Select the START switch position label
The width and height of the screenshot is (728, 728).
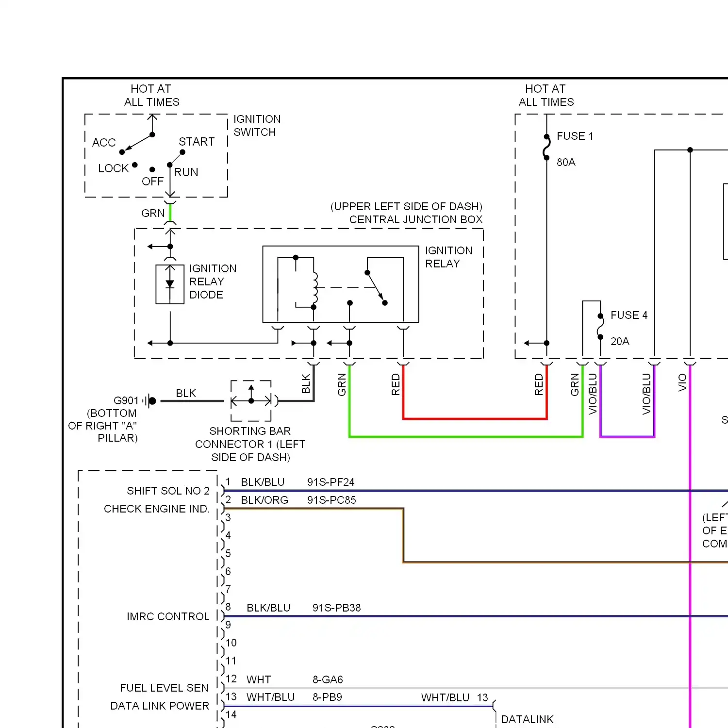(197, 142)
